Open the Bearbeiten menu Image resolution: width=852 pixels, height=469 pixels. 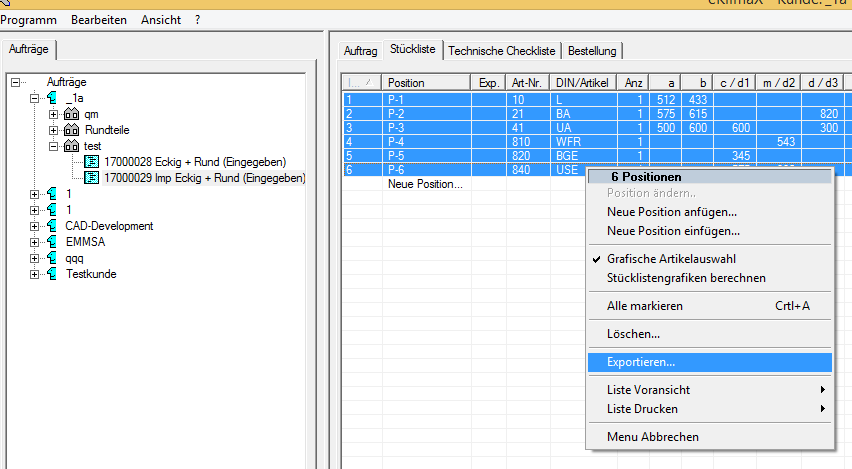(x=99, y=20)
